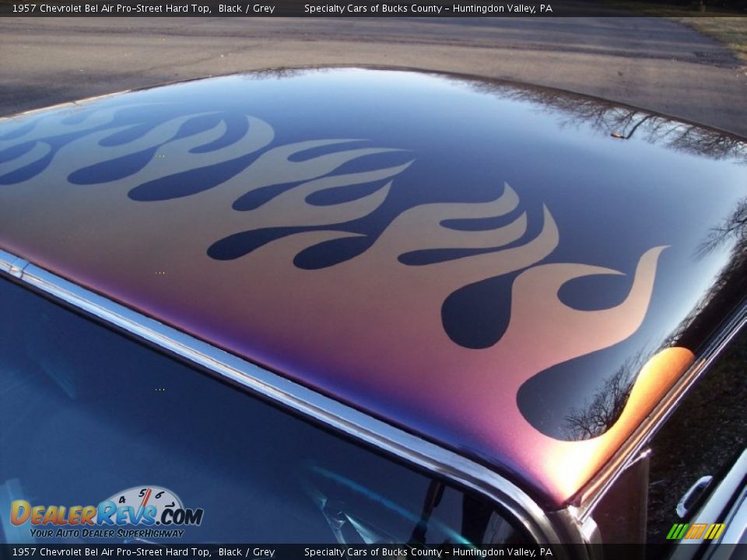Expand the bottom 'Black / Grey' label
Screen dimensions: 747x560
[x=246, y=551]
